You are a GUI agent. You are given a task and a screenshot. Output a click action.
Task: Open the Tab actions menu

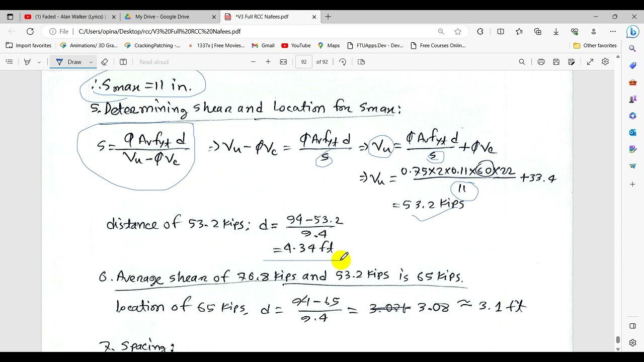(10, 17)
